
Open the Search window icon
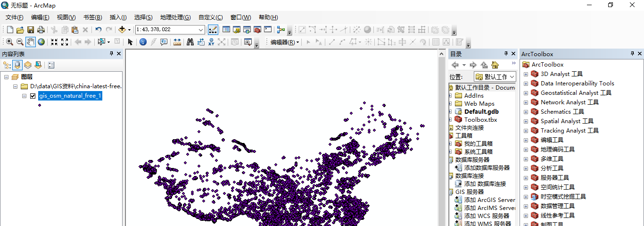coord(247,29)
